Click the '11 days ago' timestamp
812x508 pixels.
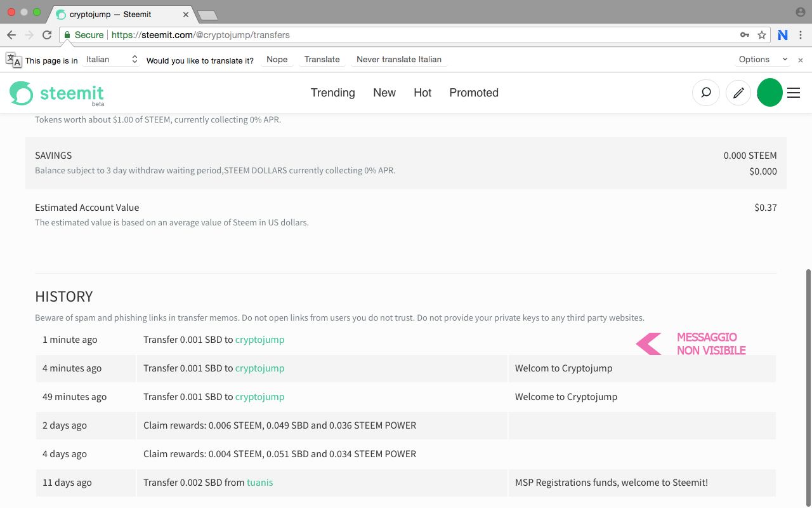pyautogui.click(x=67, y=482)
